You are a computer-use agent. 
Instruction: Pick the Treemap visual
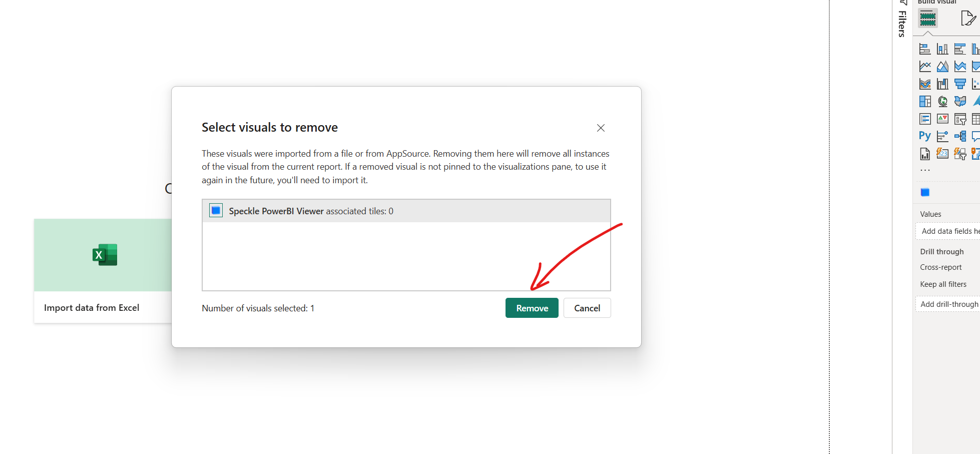[x=925, y=102]
